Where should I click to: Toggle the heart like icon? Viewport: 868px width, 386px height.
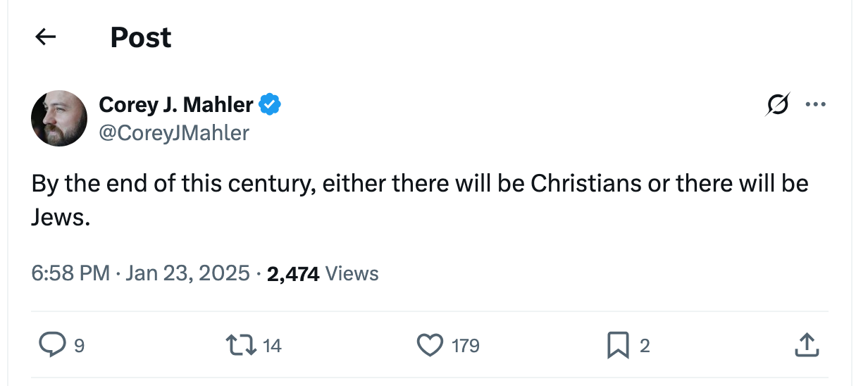pyautogui.click(x=429, y=345)
